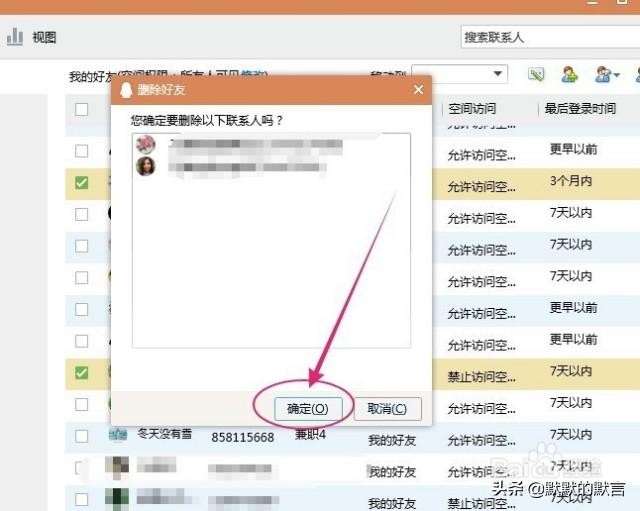This screenshot has width=640, height=511.
Task: Toggle the select-all checkbox in table header
Action: click(82, 109)
